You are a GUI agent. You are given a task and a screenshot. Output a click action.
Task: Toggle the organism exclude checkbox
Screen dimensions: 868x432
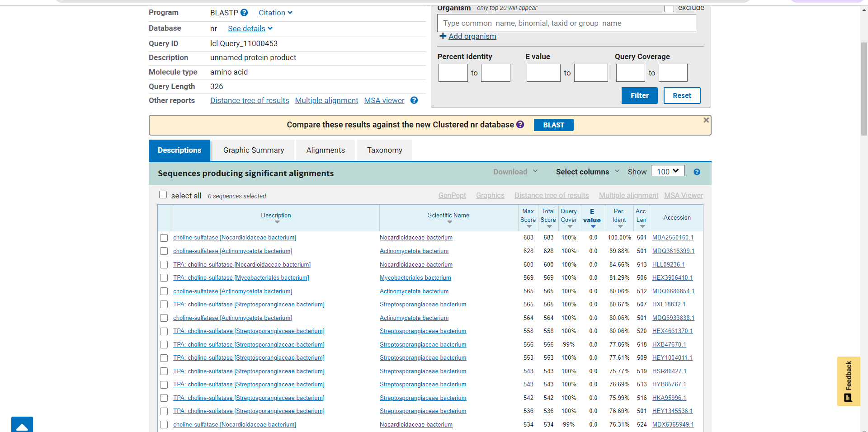pyautogui.click(x=669, y=8)
